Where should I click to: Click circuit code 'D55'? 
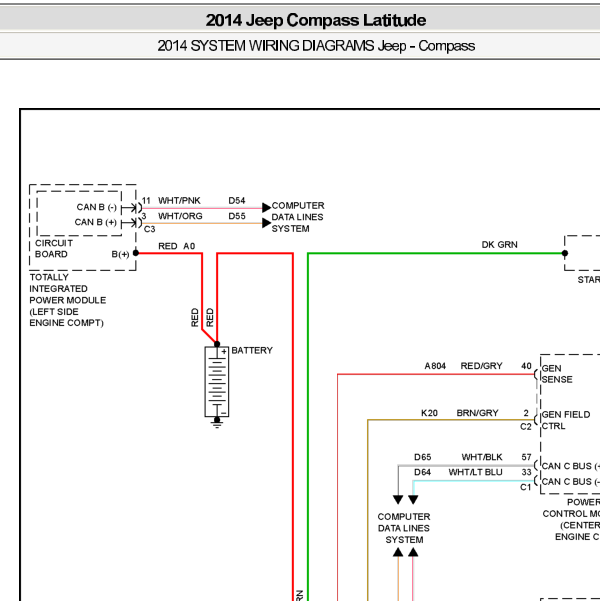237,216
